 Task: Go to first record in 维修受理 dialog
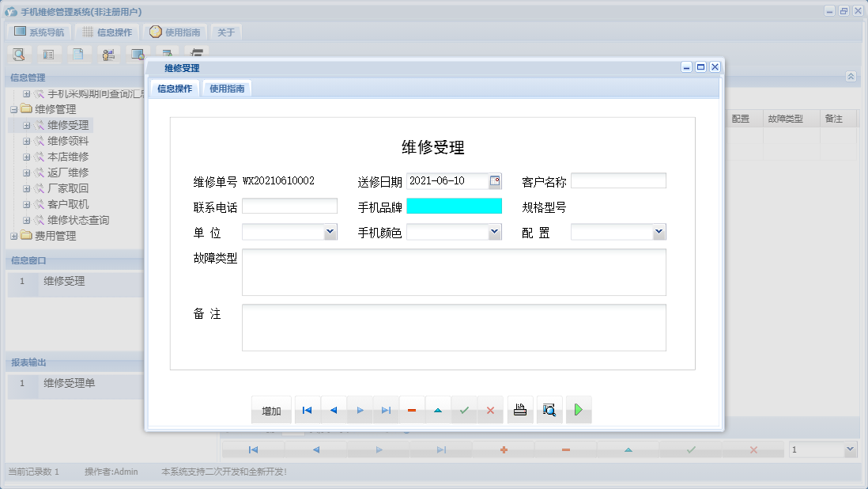click(308, 411)
